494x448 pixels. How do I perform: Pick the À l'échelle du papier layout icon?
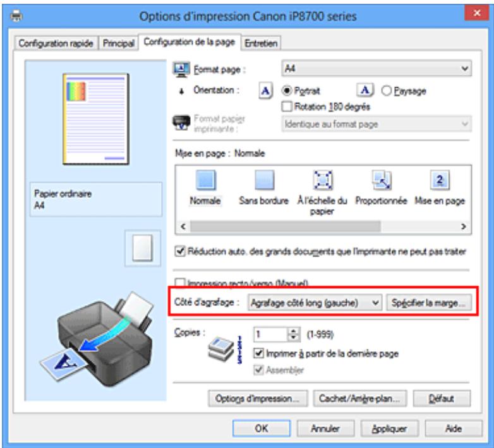[323, 180]
